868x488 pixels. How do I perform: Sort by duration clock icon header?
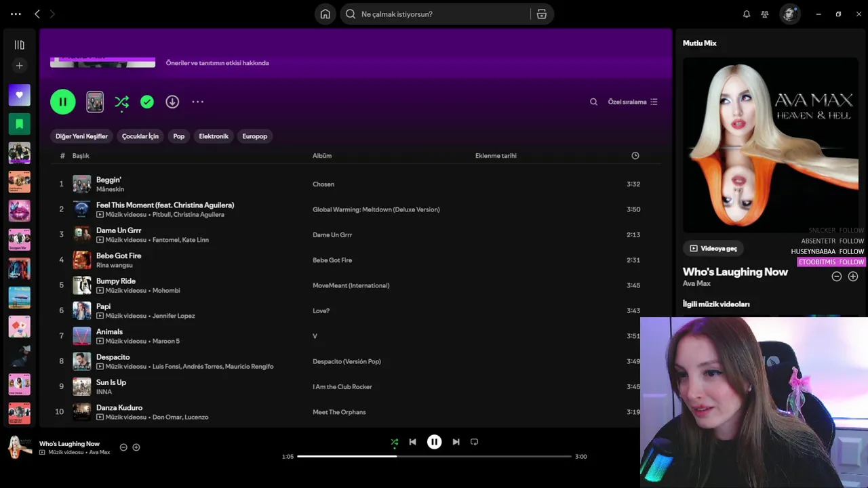tap(635, 156)
